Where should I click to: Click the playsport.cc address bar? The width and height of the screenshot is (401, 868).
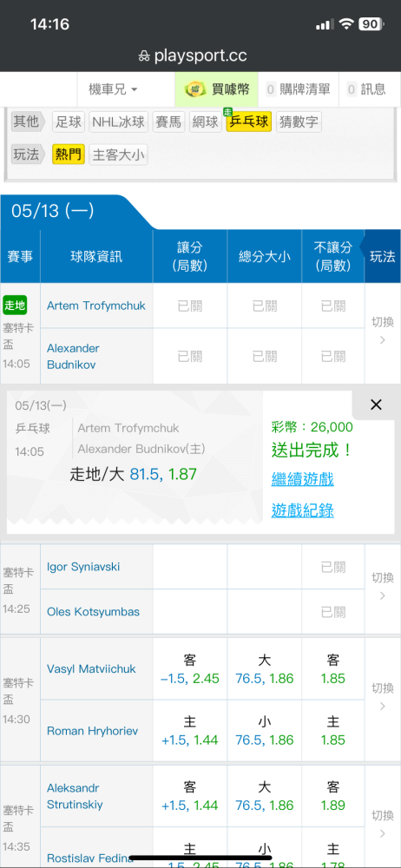[200, 56]
